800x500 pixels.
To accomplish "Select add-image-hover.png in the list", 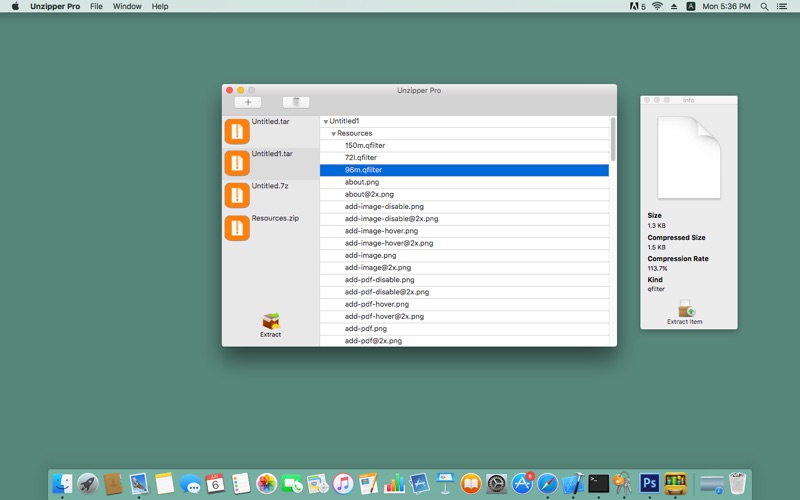I will point(464,231).
